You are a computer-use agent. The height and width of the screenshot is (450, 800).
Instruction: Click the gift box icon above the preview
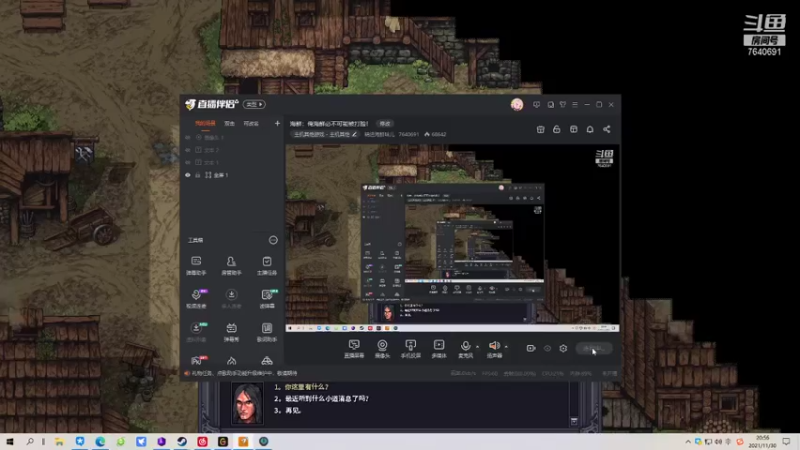pos(540,130)
